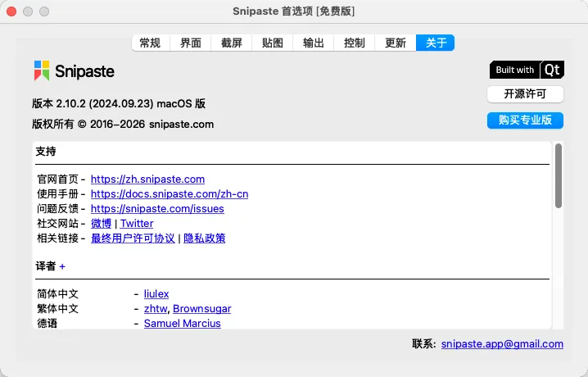Click the plus sign next to 译者

point(62,266)
